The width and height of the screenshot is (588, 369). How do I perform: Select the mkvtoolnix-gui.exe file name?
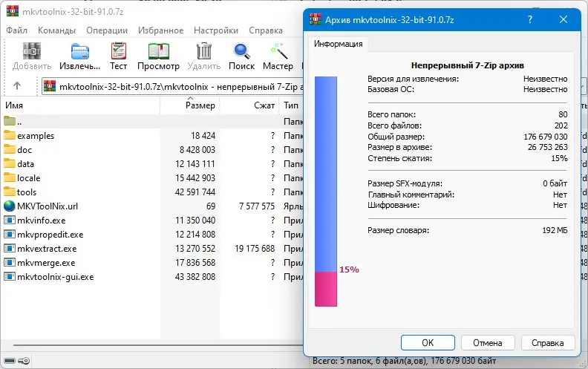coord(56,277)
